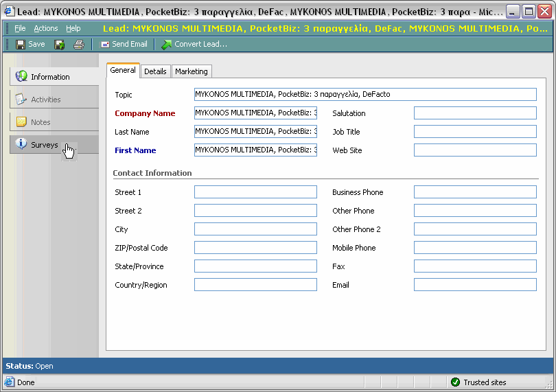Click the Internet Explorer icon in title bar

pyautogui.click(x=9, y=12)
